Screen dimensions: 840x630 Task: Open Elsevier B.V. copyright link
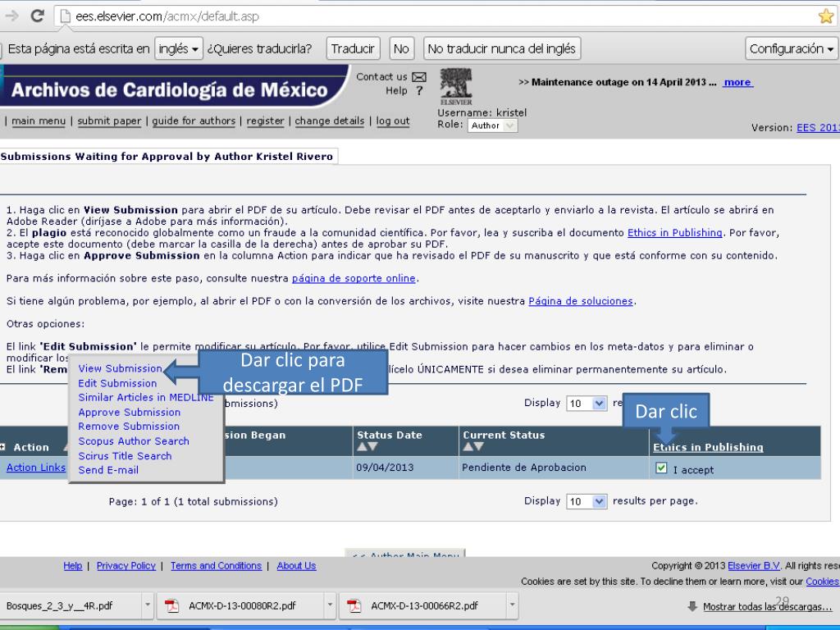click(x=754, y=566)
